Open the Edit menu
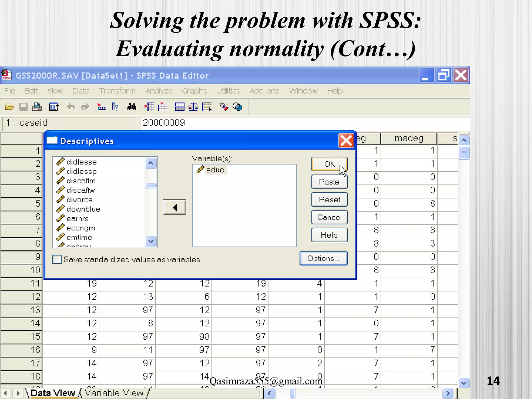 [x=31, y=91]
